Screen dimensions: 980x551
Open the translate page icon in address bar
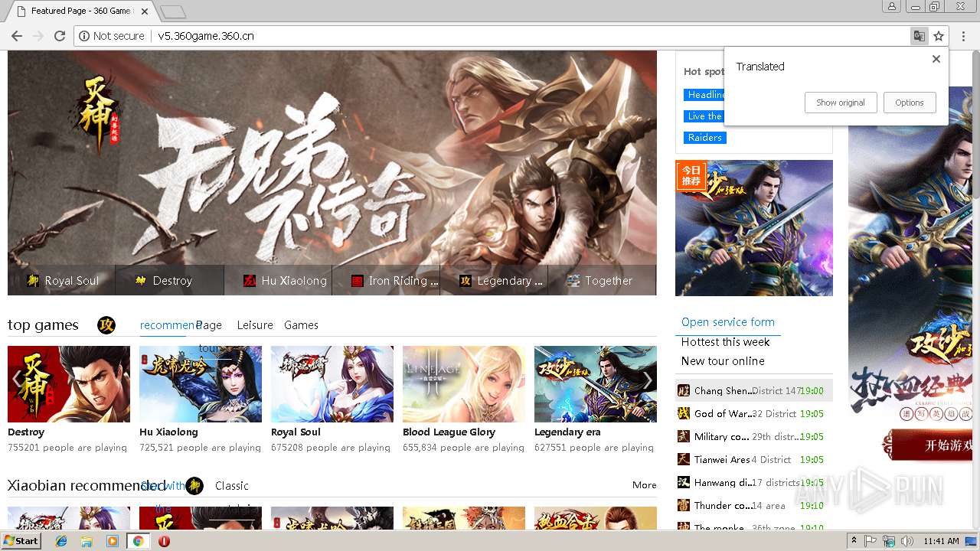(x=919, y=36)
